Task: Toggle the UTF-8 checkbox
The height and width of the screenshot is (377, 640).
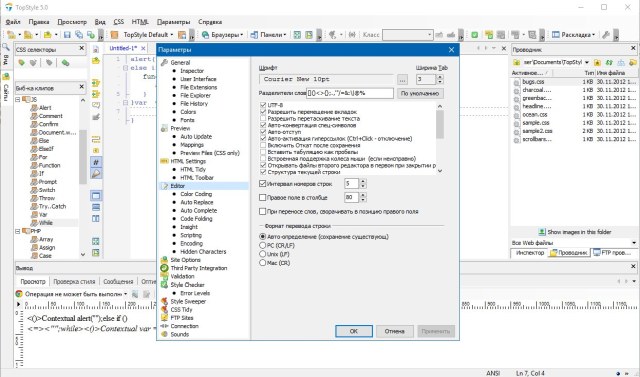Action: coord(263,105)
